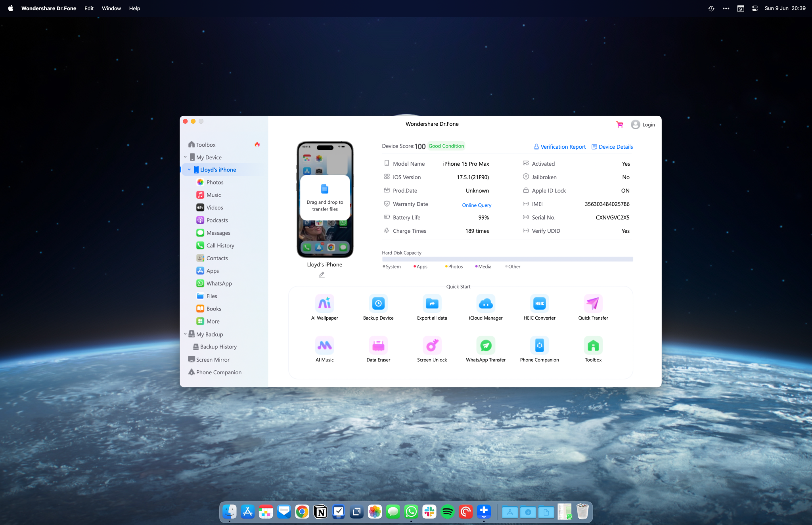Start the HEIC Converter

539,307
